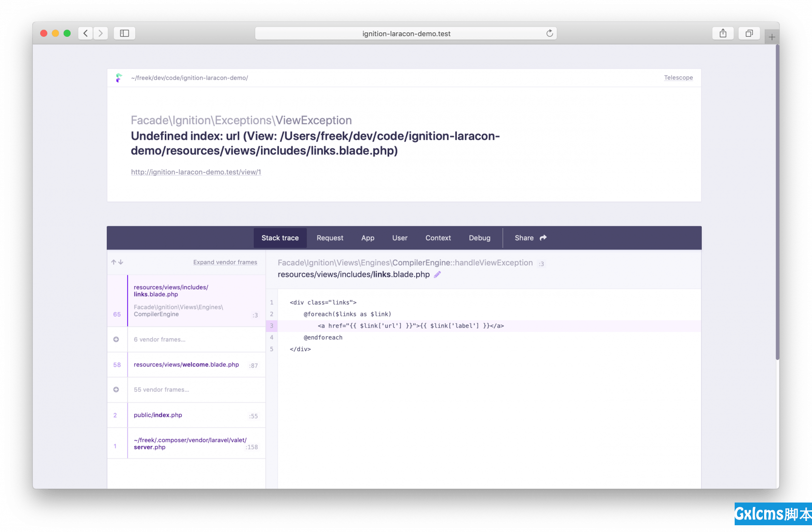Image resolution: width=812 pixels, height=532 pixels.
Task: Open the Telescope link
Action: [678, 78]
